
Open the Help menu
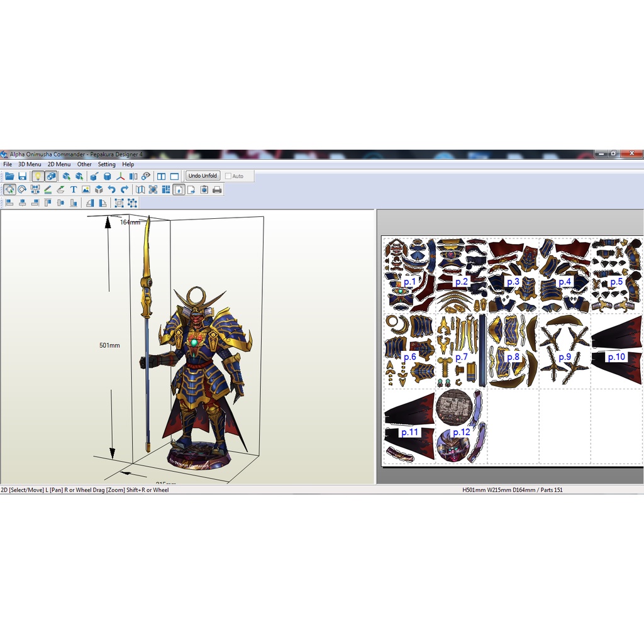(x=128, y=164)
